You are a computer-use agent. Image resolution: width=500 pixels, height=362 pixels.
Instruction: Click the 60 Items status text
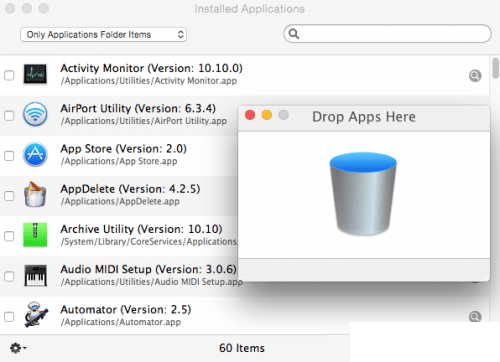242,348
